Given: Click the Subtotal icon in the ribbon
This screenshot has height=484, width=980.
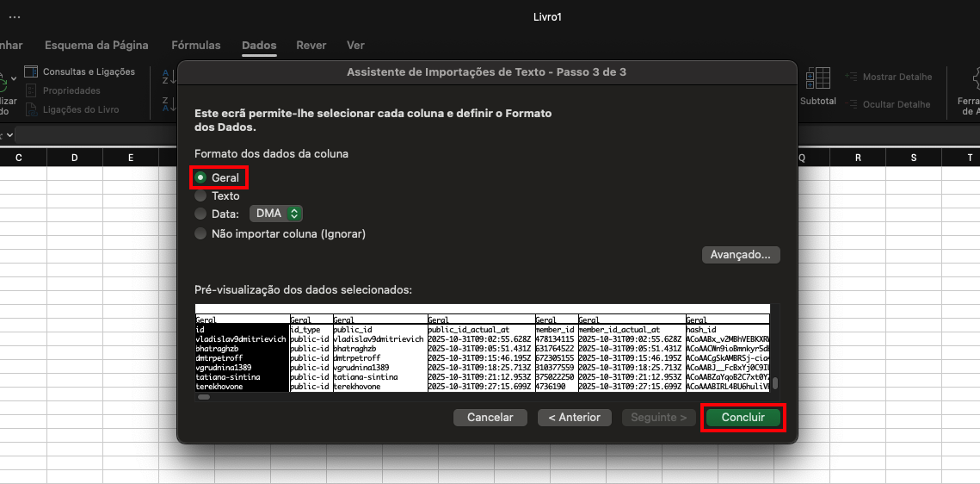Looking at the screenshot, I should (817, 80).
